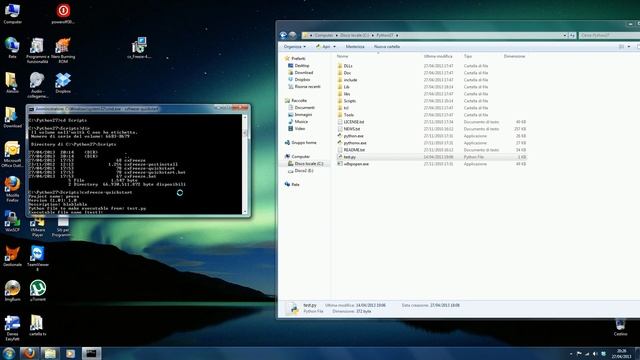The image size is (640, 360).
Task: Select Dropbox in navigation pane
Action: [302, 79]
